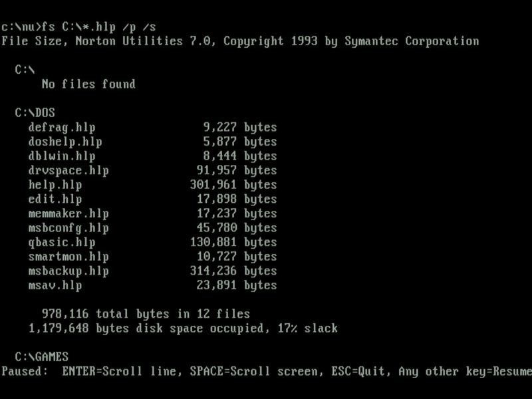Select smartmon.hlp in the list

click(68, 257)
